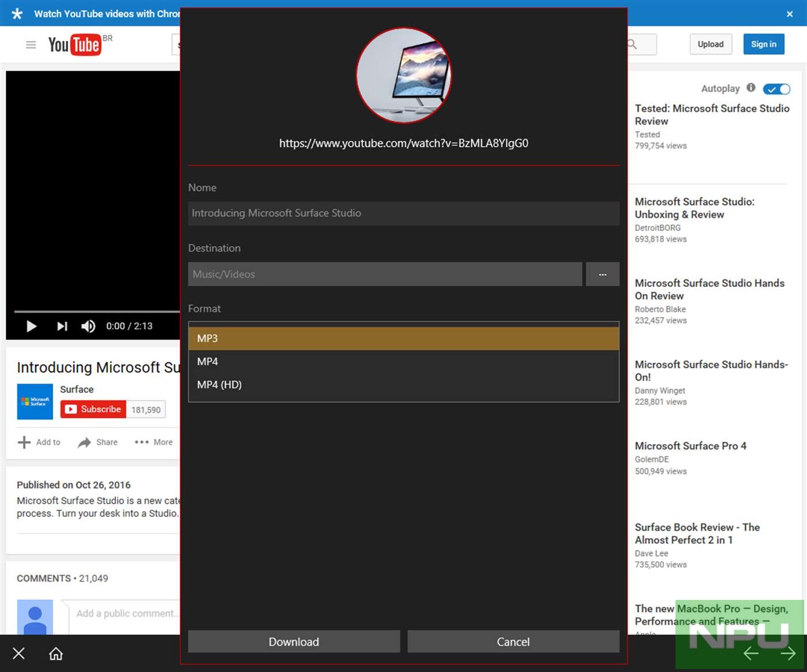Click the COMMENTS 21,049 heading
The image size is (807, 672).
pos(62,579)
